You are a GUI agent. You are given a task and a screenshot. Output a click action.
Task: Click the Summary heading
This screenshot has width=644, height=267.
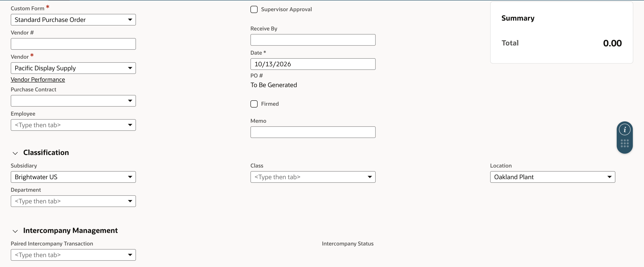coord(518,18)
